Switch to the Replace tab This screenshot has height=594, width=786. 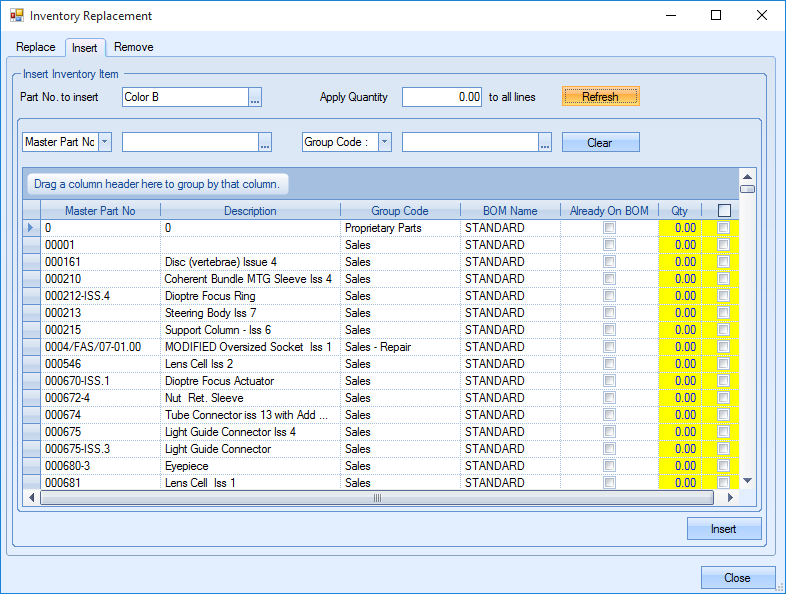tap(36, 47)
